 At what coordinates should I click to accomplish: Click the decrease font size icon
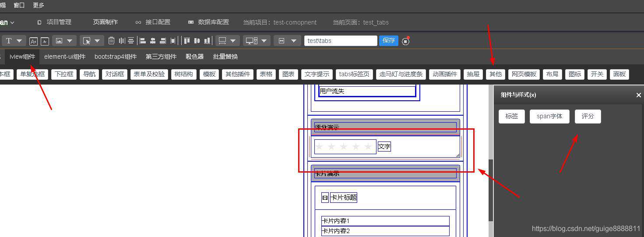point(45,41)
